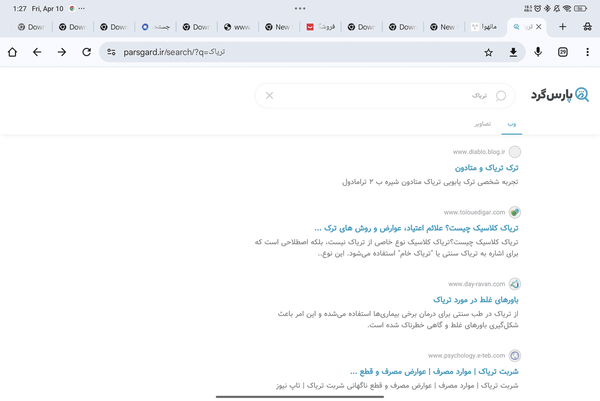This screenshot has height=401, width=600.
Task: Click into the address bar URL field
Action: tap(300, 52)
